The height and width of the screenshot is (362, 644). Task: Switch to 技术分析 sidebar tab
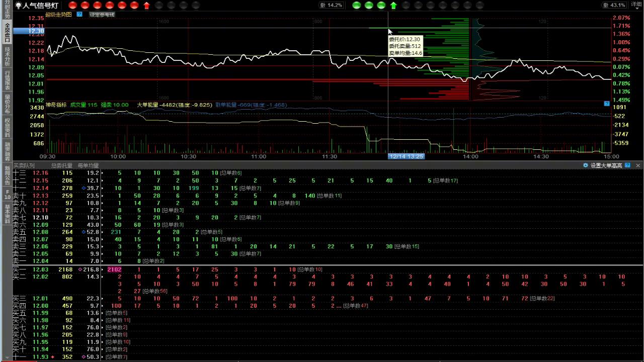(7, 57)
